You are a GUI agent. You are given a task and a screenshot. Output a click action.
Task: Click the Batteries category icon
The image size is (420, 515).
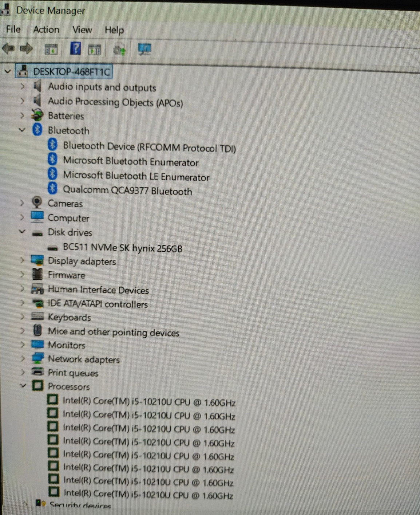[x=37, y=115]
